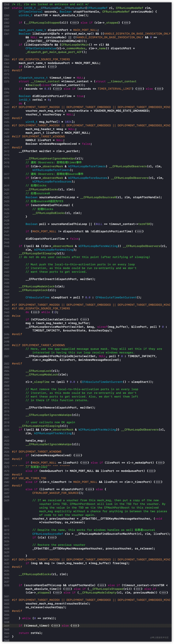
Task: Click the "__CFRunLoopSetSleeping(rl);" call
Action: tap(42, 253)
